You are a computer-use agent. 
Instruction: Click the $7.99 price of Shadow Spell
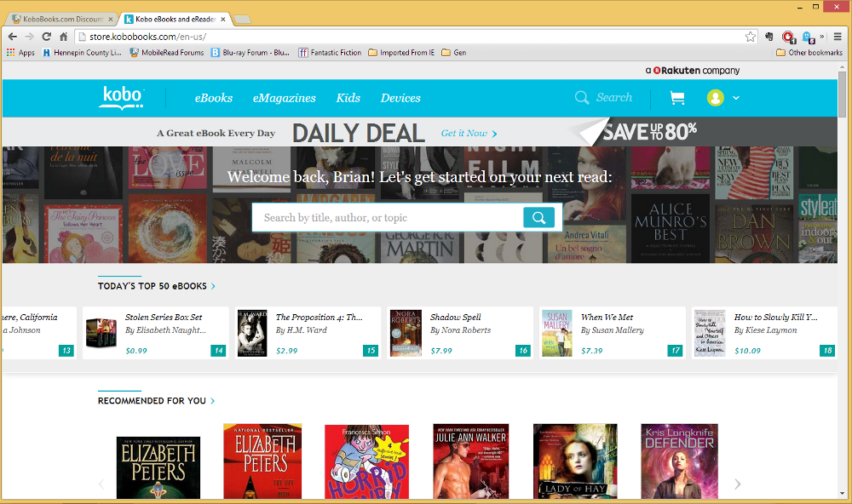441,351
